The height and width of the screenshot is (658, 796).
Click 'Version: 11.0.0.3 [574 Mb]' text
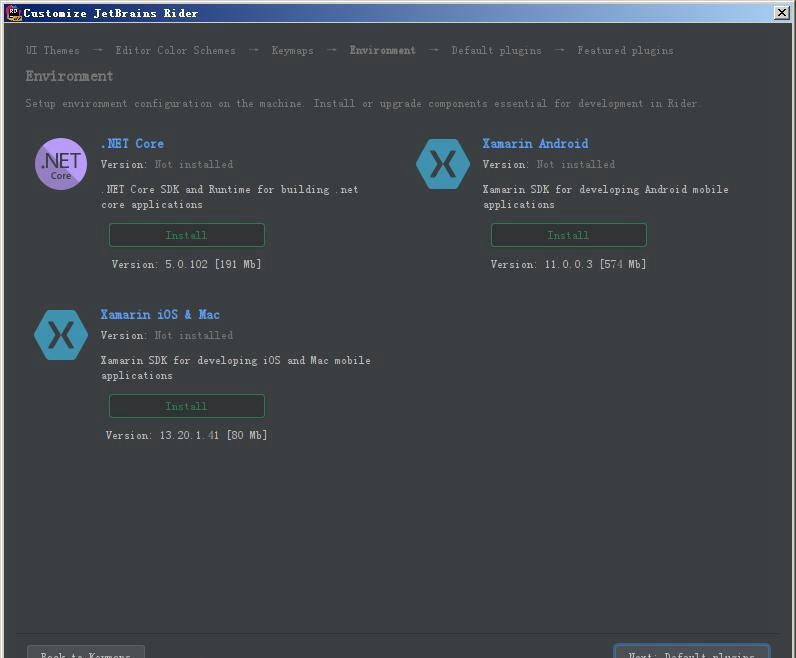pyautogui.click(x=569, y=264)
